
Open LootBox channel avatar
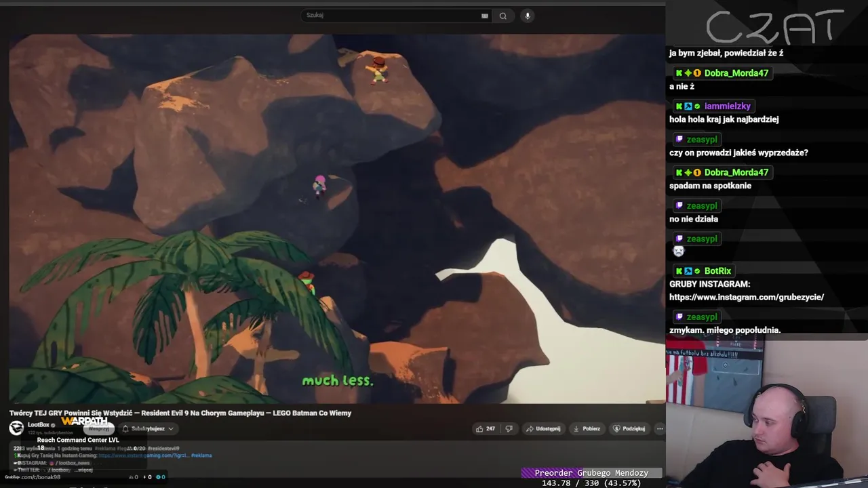(16, 428)
